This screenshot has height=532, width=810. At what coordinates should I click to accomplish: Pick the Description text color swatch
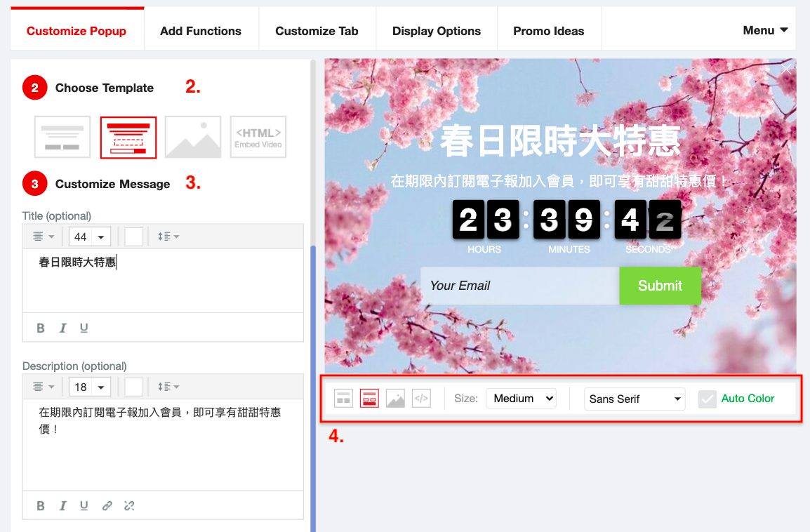pyautogui.click(x=134, y=387)
